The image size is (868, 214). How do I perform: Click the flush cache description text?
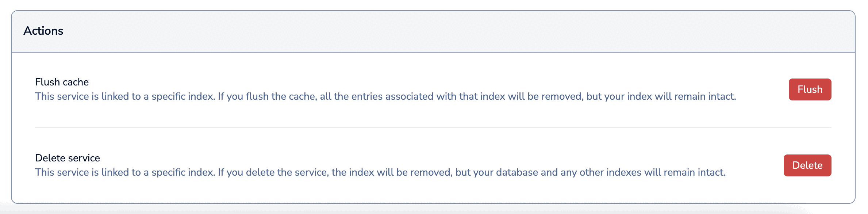point(385,96)
